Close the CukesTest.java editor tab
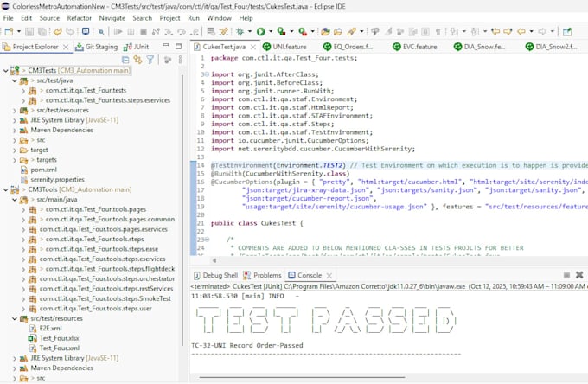The width and height of the screenshot is (588, 384). (253, 47)
